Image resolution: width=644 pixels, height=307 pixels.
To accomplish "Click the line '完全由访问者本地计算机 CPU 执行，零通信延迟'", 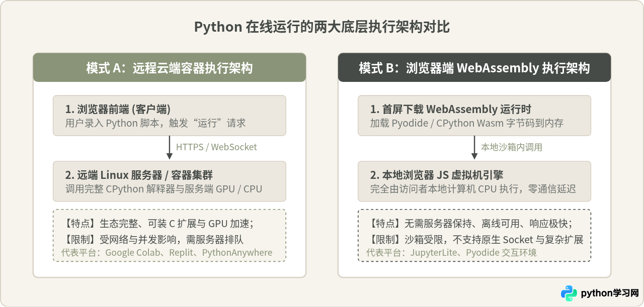I will pyautogui.click(x=473, y=189).
